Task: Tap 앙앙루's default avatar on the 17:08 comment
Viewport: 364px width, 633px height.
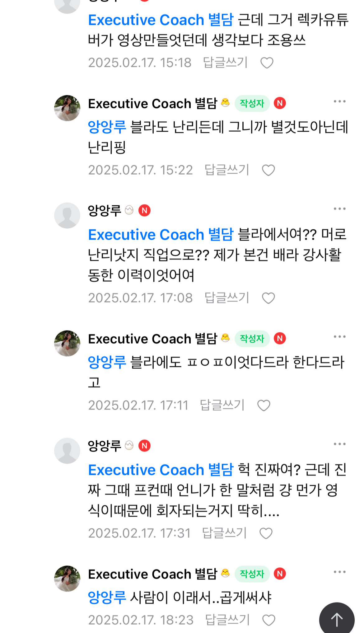Action: click(67, 215)
